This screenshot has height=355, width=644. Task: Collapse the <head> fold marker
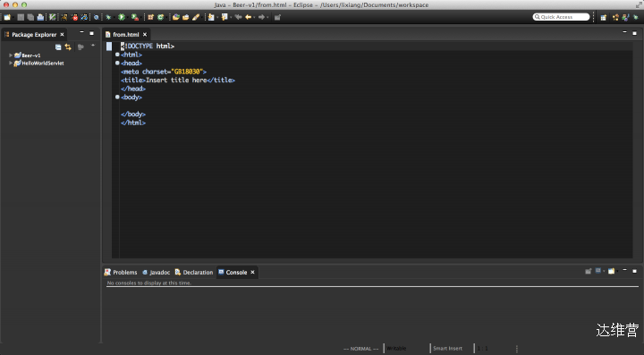pos(117,63)
